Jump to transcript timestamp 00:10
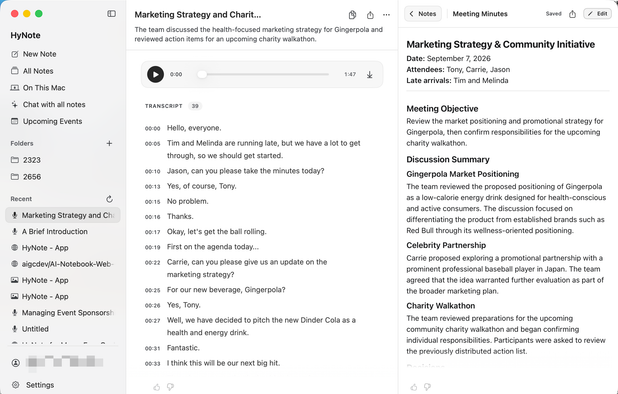 pos(153,171)
